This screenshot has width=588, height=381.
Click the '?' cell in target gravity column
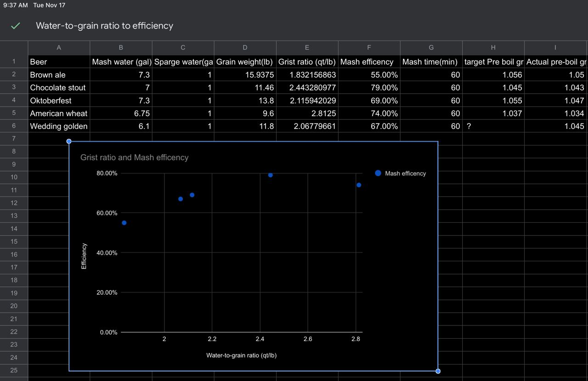(493, 126)
